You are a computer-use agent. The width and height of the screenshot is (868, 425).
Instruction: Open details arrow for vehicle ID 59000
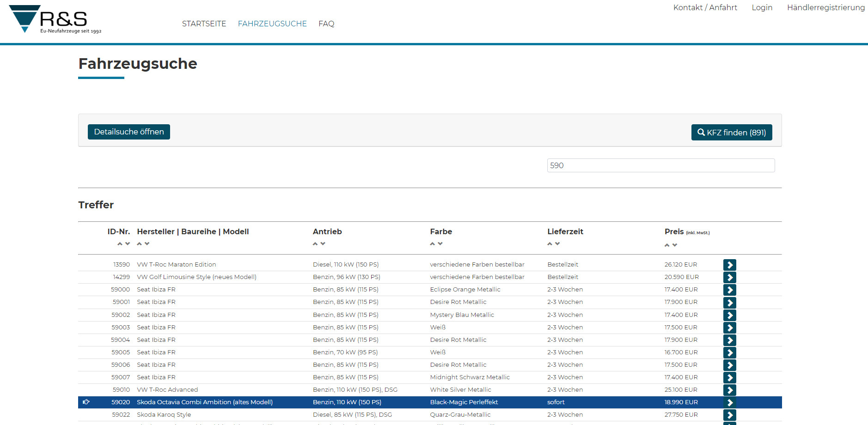pos(729,290)
